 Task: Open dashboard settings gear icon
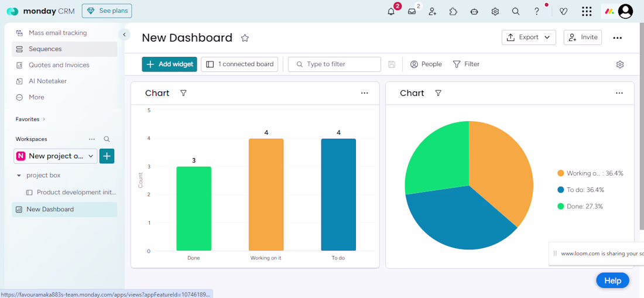tap(620, 64)
